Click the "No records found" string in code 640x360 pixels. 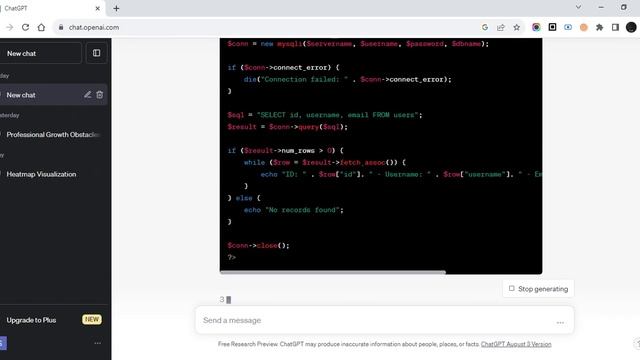click(x=302, y=210)
